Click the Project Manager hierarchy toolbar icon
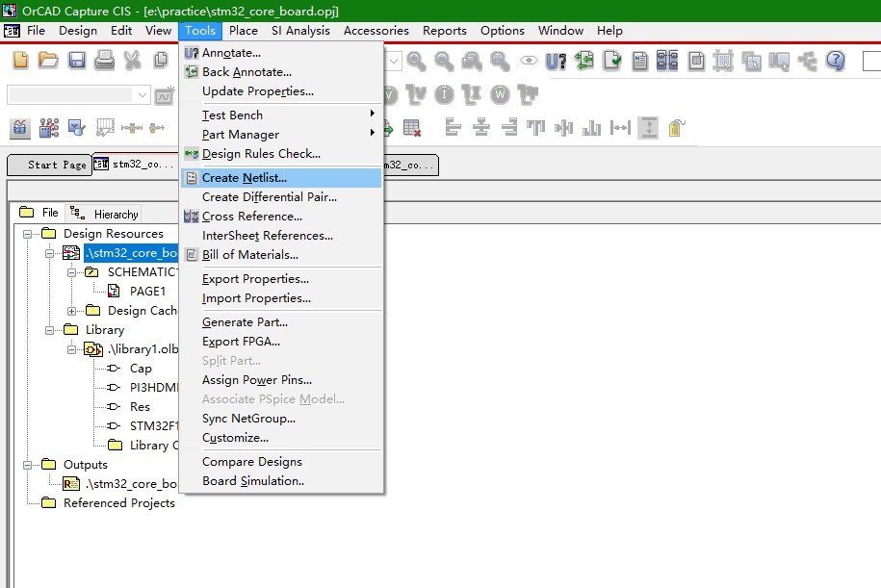 coord(808,61)
